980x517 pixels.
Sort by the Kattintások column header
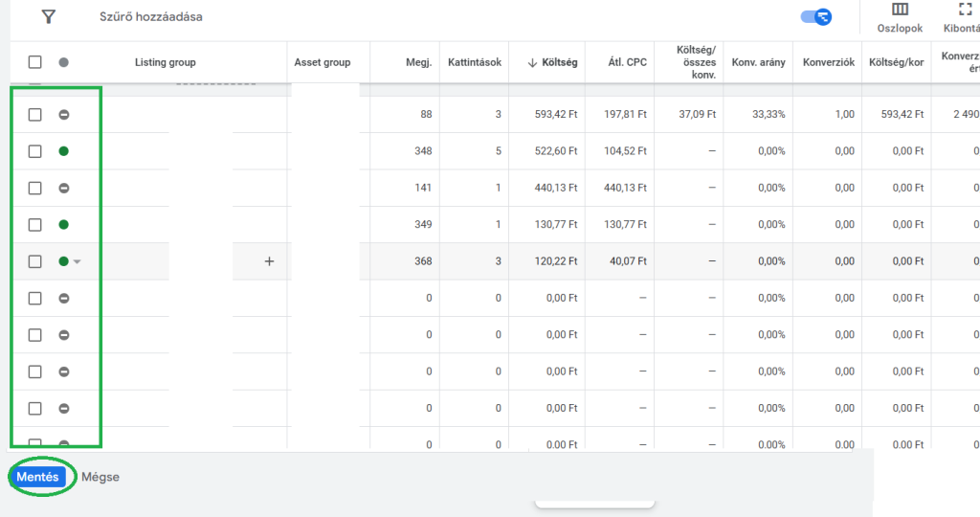pos(476,62)
